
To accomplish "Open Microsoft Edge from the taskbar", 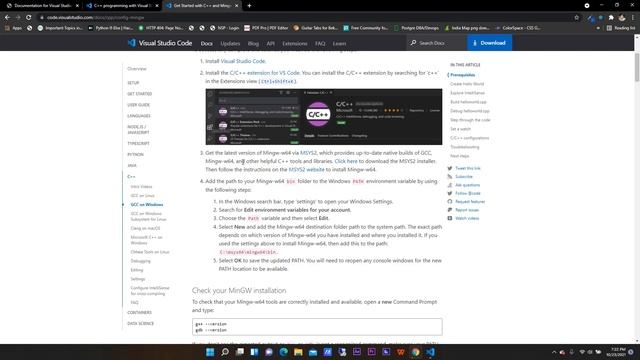I will [283, 352].
